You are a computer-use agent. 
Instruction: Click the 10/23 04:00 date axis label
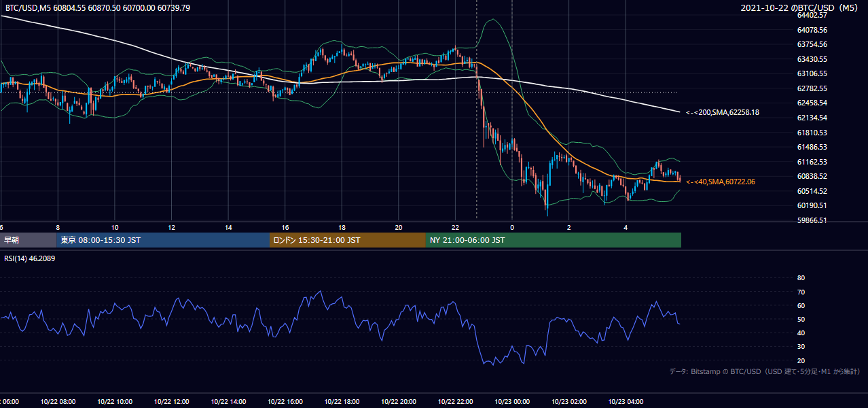point(626,402)
